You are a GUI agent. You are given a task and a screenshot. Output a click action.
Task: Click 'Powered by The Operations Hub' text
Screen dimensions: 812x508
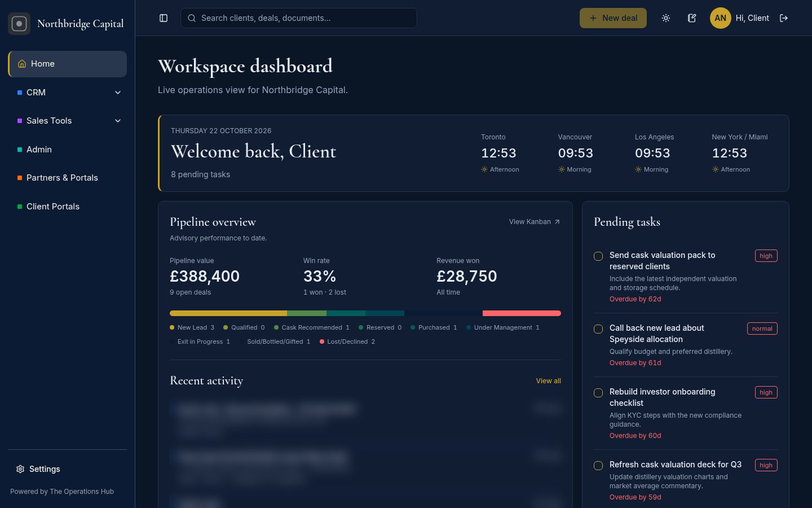62,492
